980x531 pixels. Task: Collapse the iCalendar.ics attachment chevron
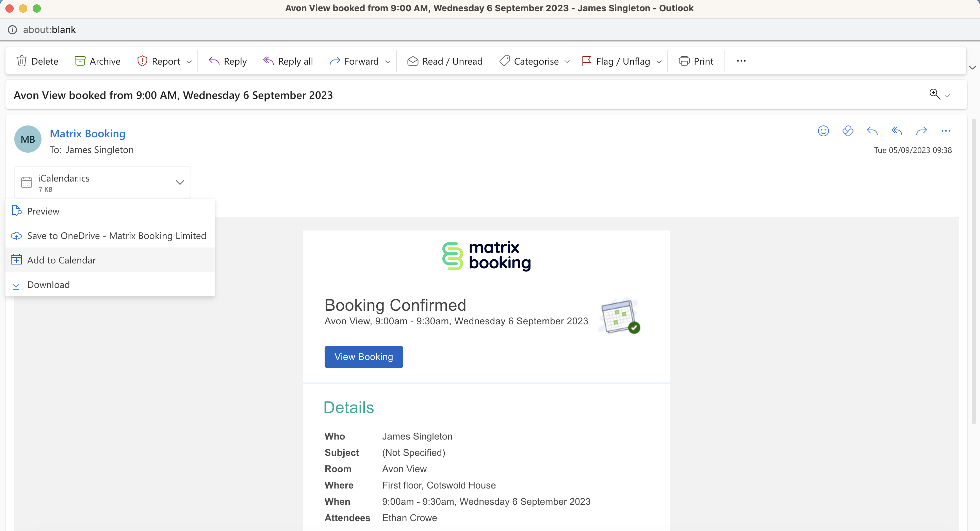180,183
